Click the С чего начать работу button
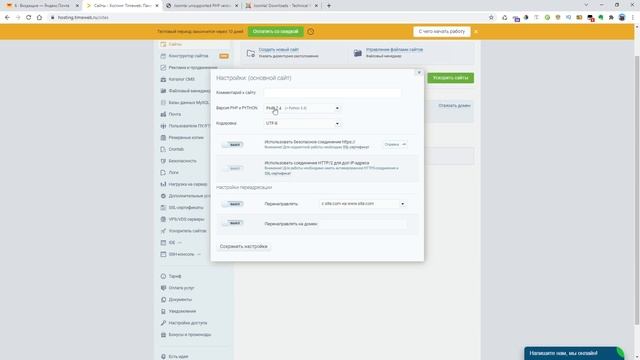 click(442, 31)
